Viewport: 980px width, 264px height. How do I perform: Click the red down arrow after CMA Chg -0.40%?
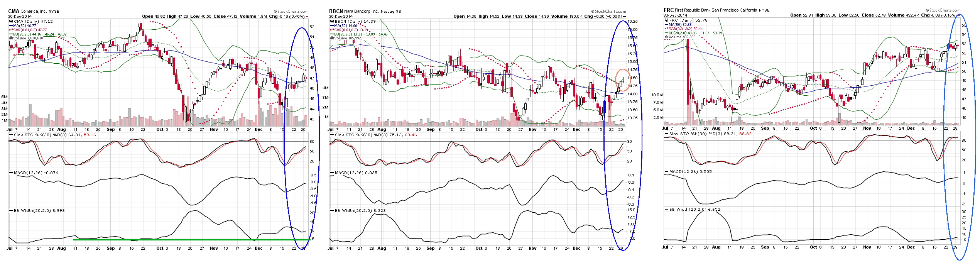(x=307, y=17)
